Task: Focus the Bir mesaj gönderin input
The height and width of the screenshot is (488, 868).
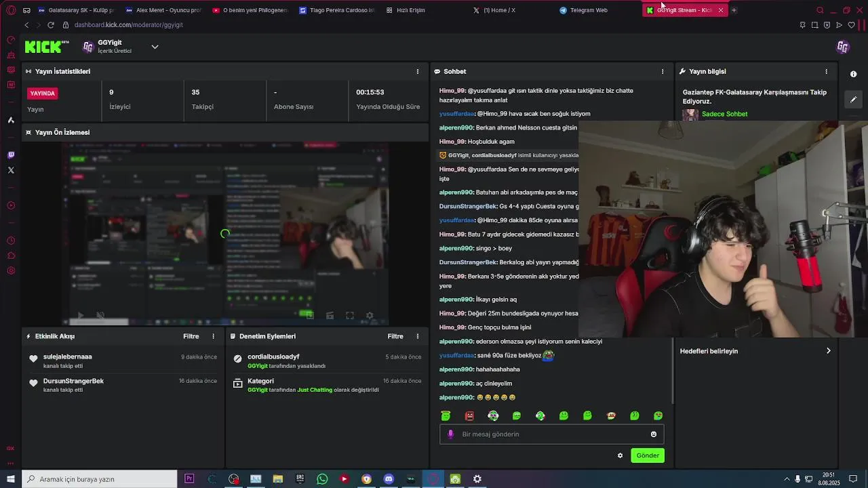Action: (551, 434)
